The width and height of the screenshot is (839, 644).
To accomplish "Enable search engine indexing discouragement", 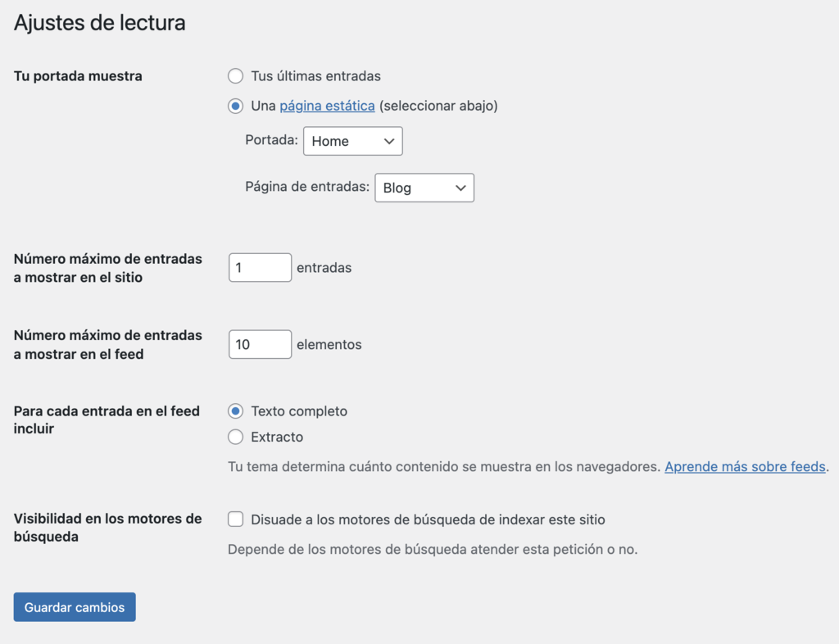I will 235,519.
